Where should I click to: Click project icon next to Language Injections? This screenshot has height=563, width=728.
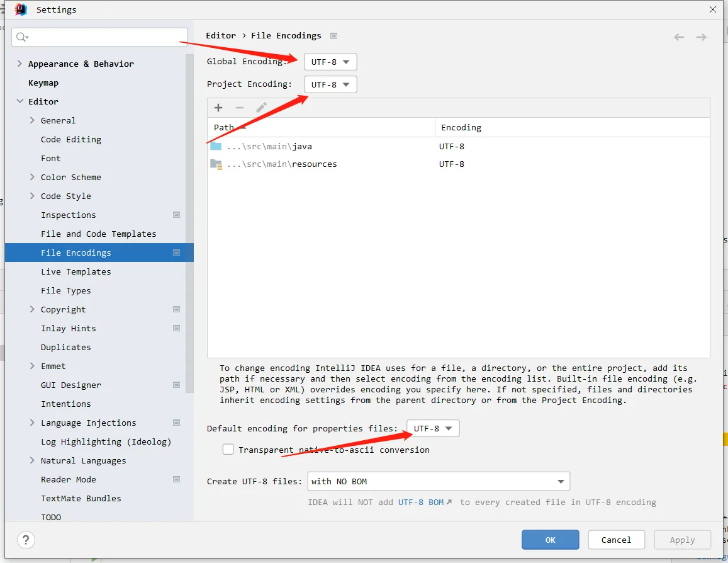pyautogui.click(x=176, y=423)
